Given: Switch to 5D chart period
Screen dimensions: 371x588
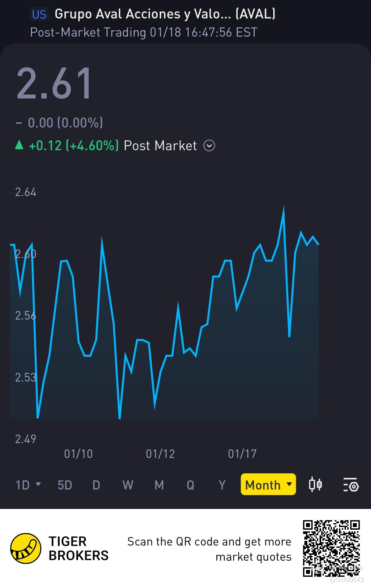Looking at the screenshot, I should point(65,485).
